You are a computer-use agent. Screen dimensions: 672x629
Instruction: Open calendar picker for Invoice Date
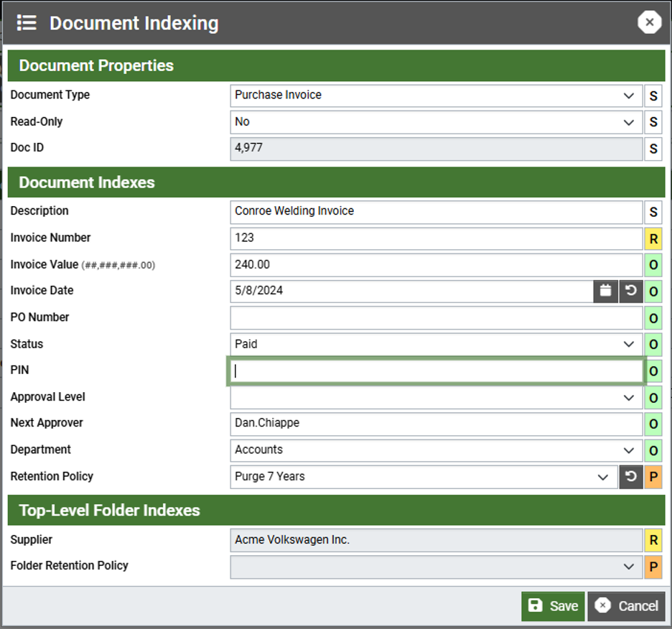[605, 291]
